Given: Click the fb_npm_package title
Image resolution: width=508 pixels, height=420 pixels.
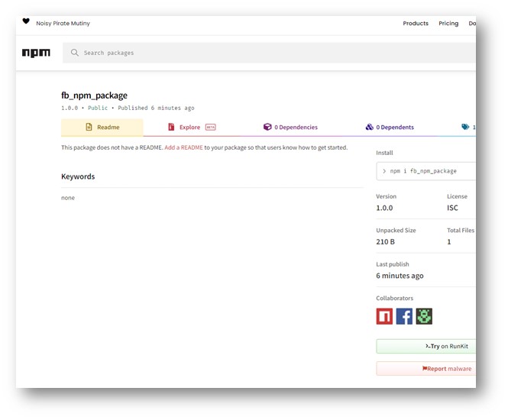Looking at the screenshot, I should [x=94, y=95].
